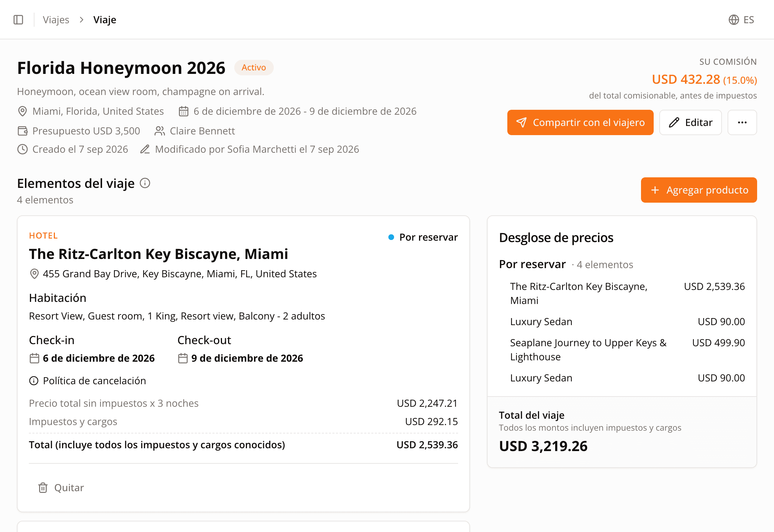Image resolution: width=774 pixels, height=532 pixels.
Task: Toggle the sidebar panel icon
Action: (x=18, y=20)
